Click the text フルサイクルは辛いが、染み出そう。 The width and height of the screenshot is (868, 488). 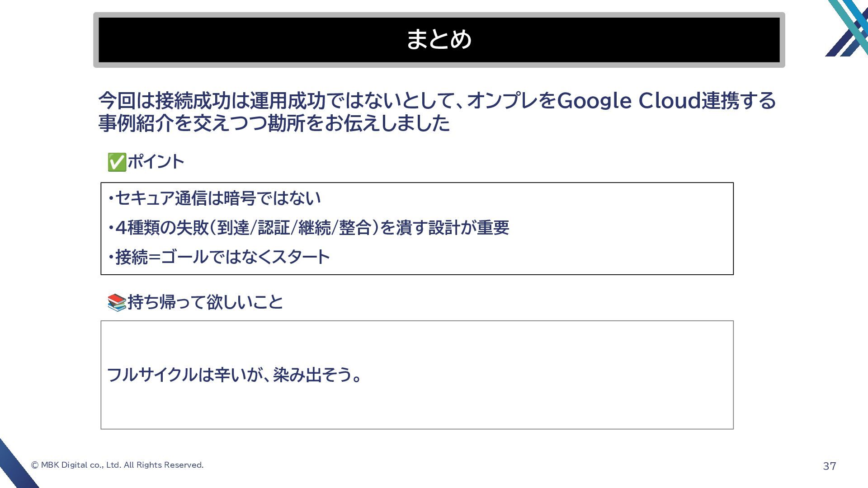(234, 375)
